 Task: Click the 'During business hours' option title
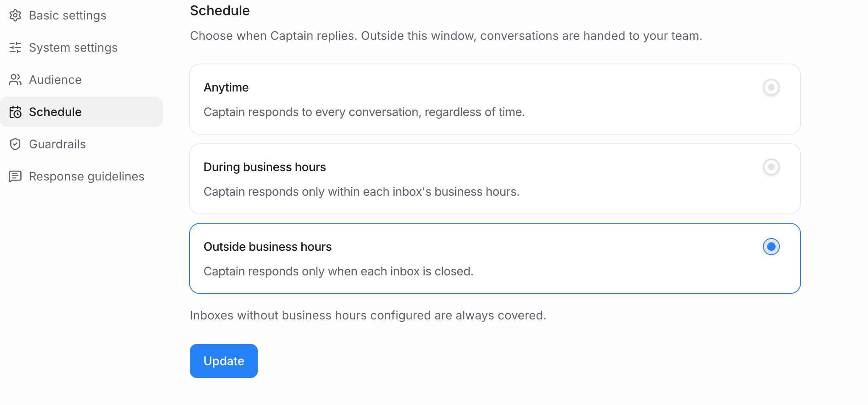pyautogui.click(x=265, y=167)
